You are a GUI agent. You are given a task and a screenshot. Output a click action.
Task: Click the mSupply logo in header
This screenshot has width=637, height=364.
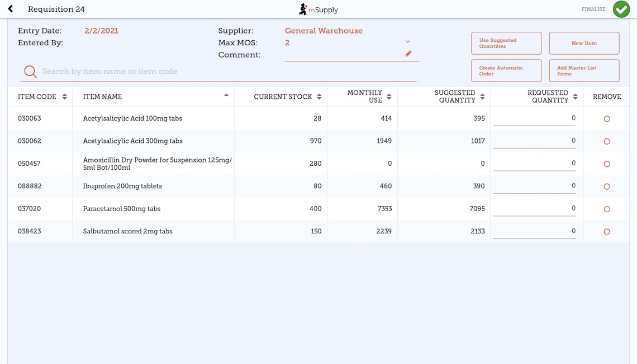[318, 9]
